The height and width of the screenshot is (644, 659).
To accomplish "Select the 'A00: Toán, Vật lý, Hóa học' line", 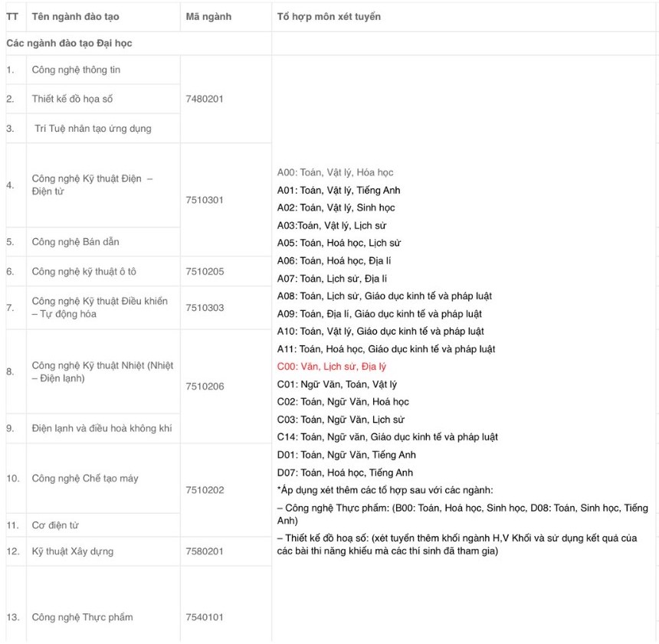I will (x=335, y=172).
